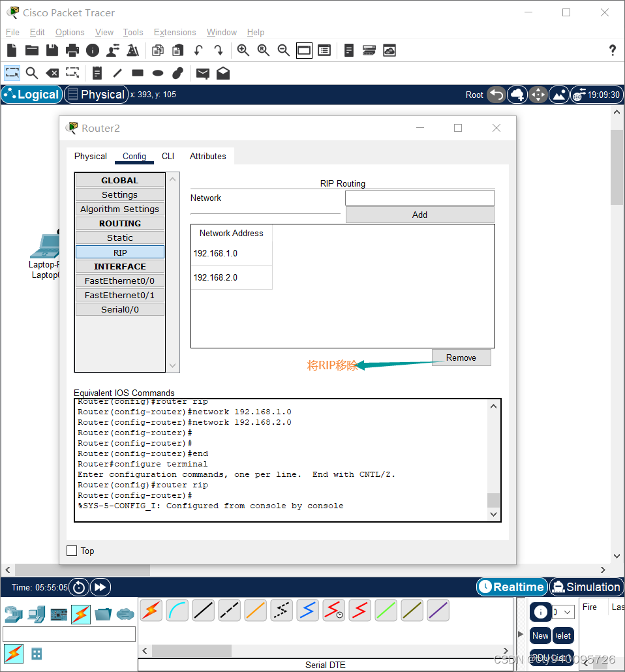625x672 pixels.
Task: Click the Print icon in toolbar
Action: tap(72, 51)
